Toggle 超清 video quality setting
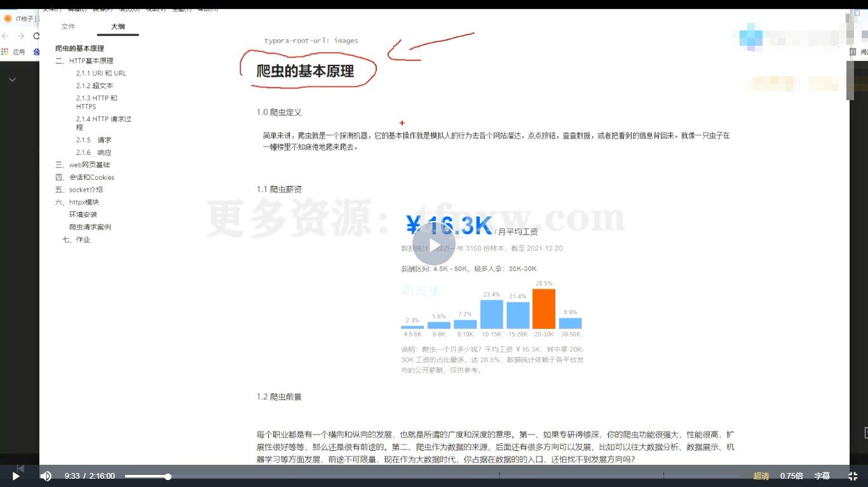Image resolution: width=868 pixels, height=487 pixels. pyautogui.click(x=761, y=476)
